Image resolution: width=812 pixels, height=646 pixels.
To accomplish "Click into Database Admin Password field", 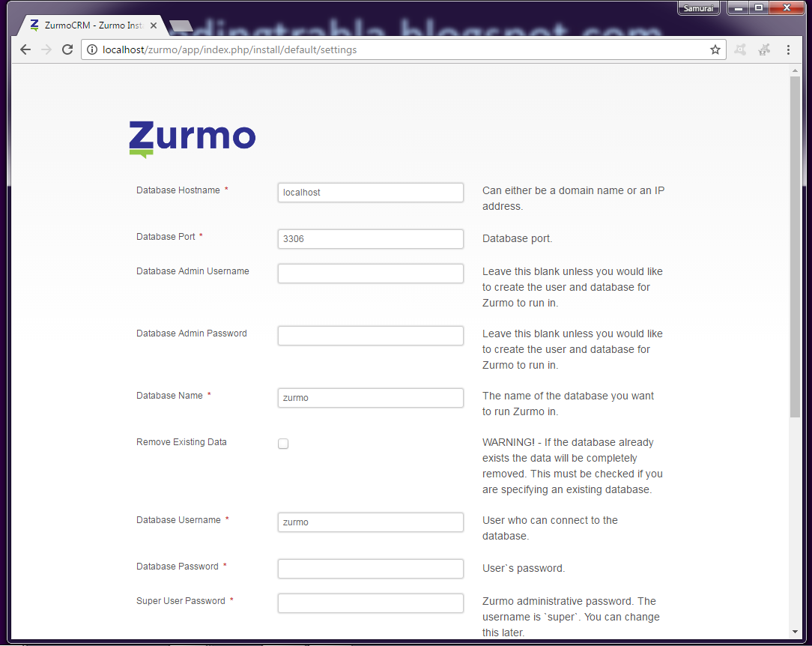I will [370, 336].
